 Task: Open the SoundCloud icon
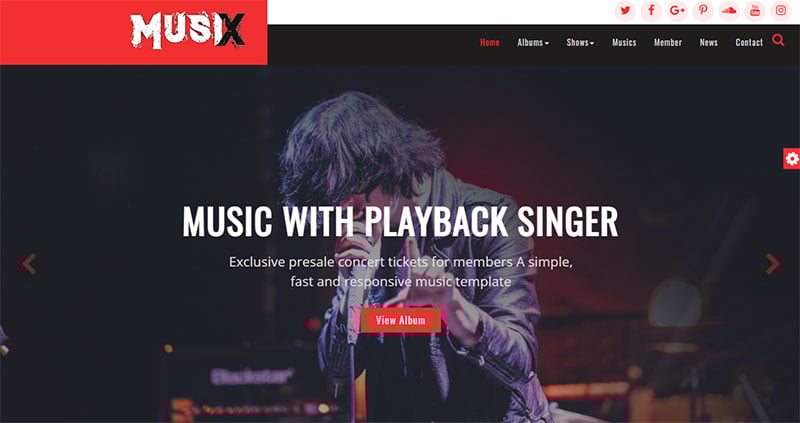729,10
